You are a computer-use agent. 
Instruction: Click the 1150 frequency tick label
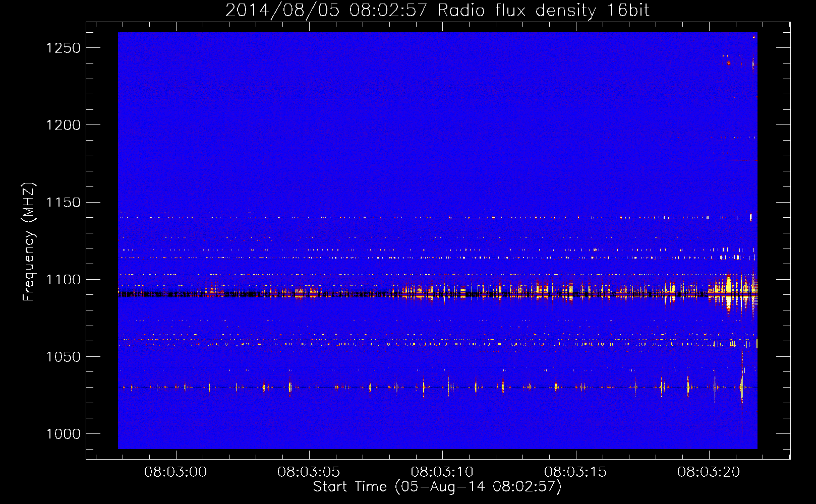pos(63,203)
